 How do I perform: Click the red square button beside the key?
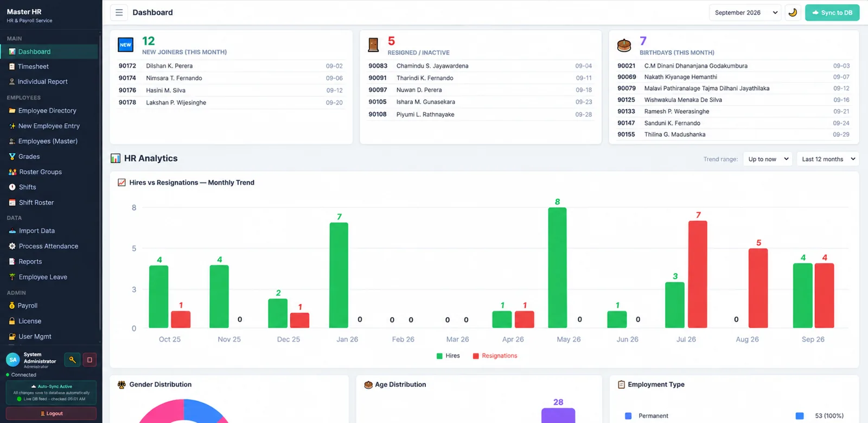90,359
